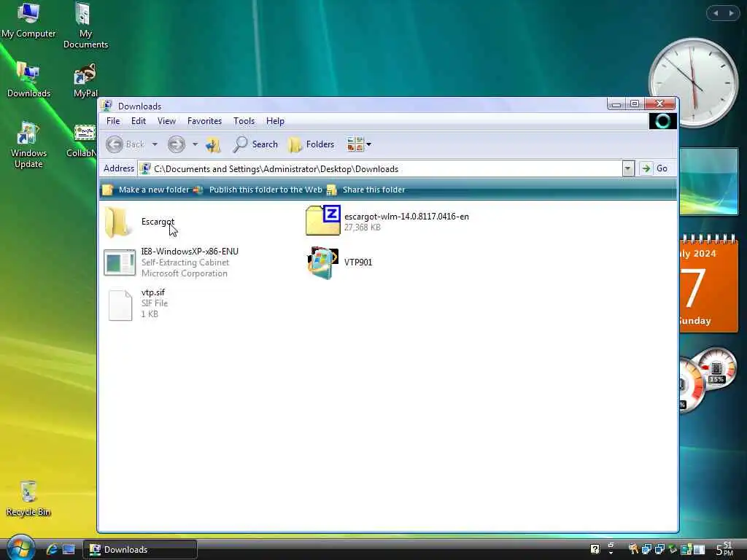The height and width of the screenshot is (560, 747).
Task: Click the Self-Extracting Cabinet description text
Action: click(185, 262)
